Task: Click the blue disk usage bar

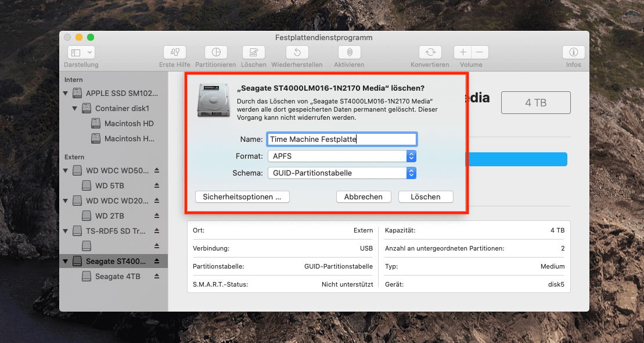Action: [517, 159]
